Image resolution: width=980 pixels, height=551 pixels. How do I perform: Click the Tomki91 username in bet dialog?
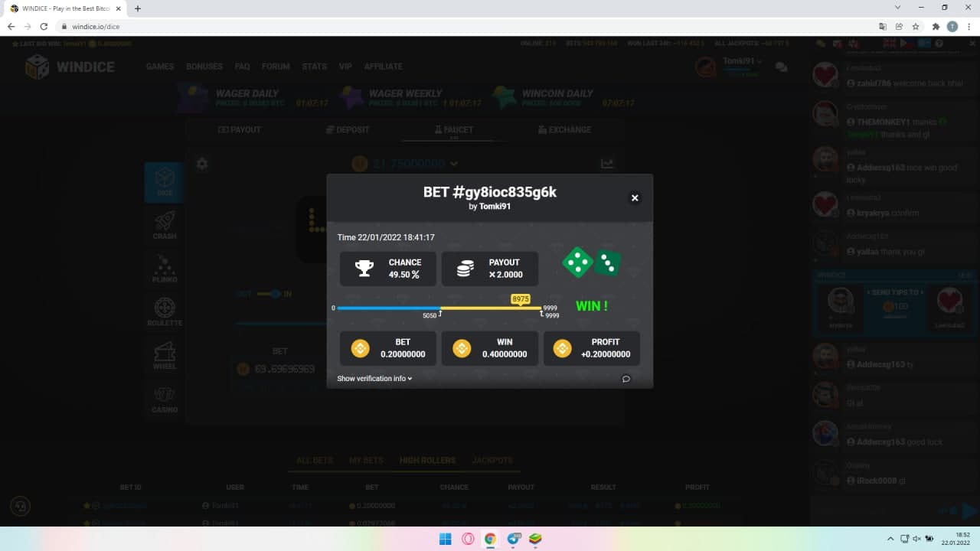point(495,207)
